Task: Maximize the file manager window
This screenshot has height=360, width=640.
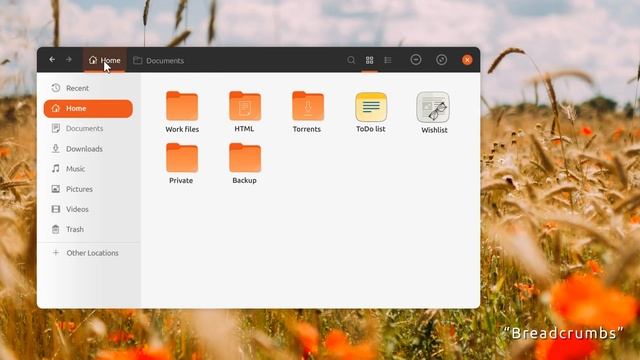Action: [x=441, y=60]
